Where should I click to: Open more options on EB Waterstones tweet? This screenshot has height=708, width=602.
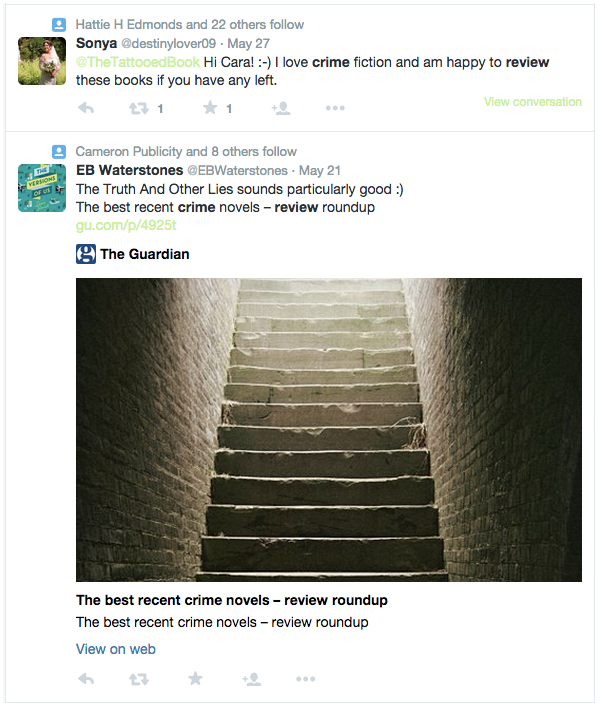tap(306, 679)
